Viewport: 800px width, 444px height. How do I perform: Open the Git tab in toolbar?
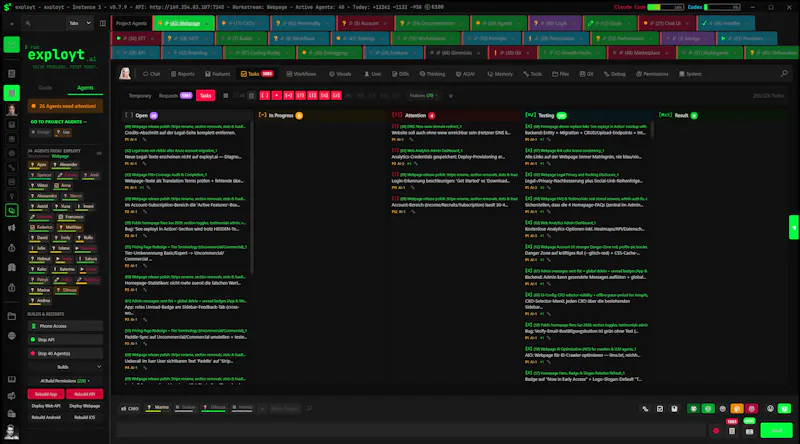coord(586,74)
